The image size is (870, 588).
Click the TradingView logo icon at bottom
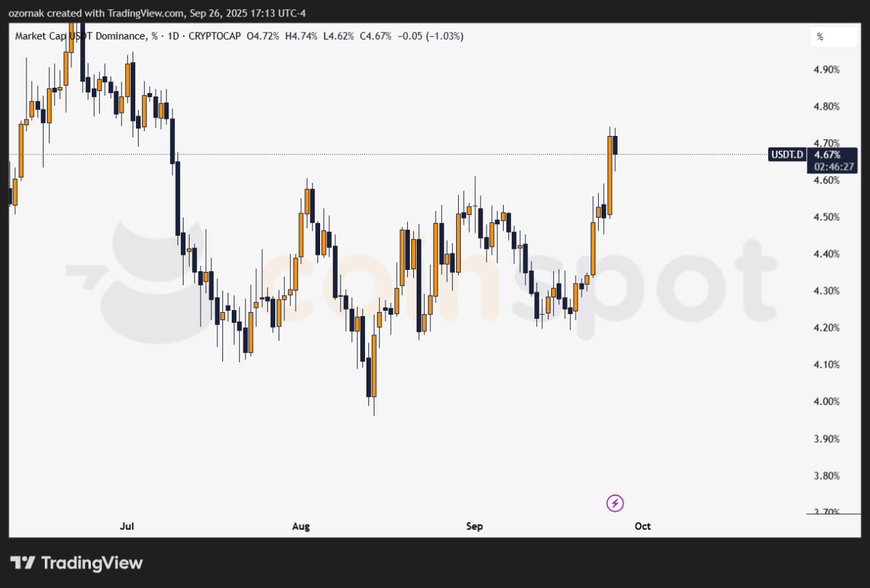coord(23,563)
